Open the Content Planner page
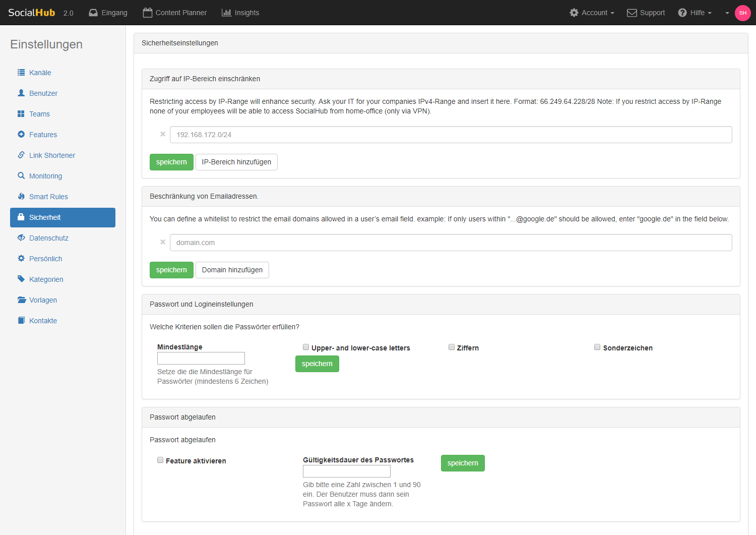Screen dimensions: 756x535 [x=175, y=13]
